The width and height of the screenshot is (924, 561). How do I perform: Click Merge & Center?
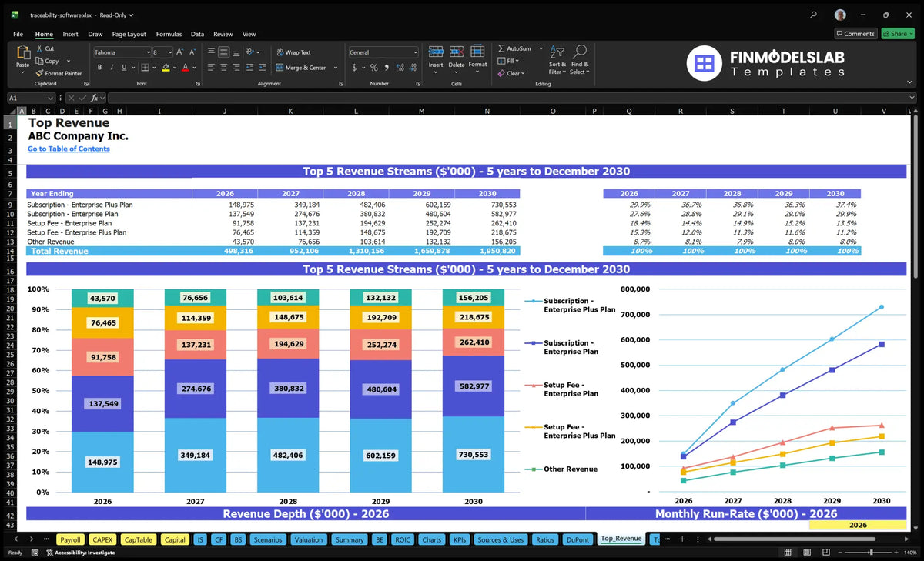pos(301,68)
